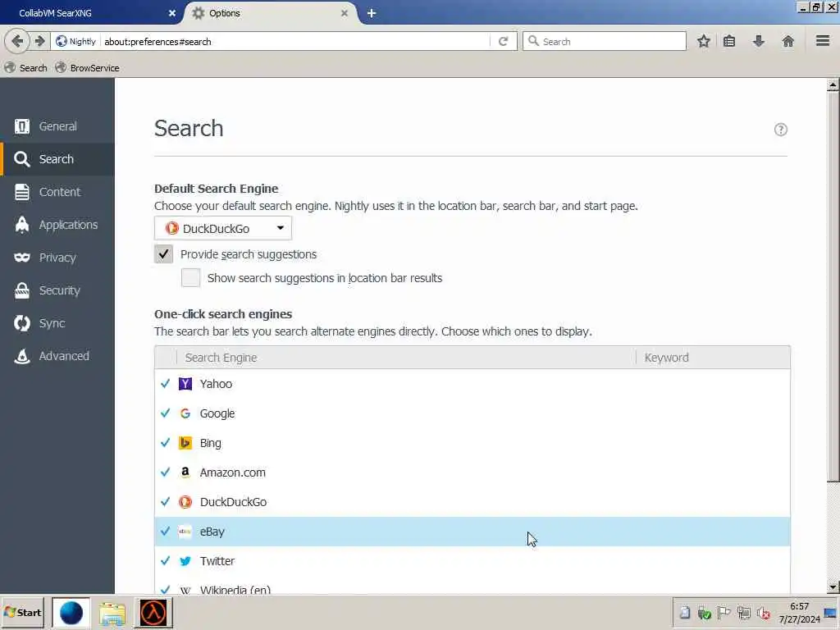This screenshot has height=630, width=840.
Task: Click the Twitter bird icon
Action: coord(185,561)
